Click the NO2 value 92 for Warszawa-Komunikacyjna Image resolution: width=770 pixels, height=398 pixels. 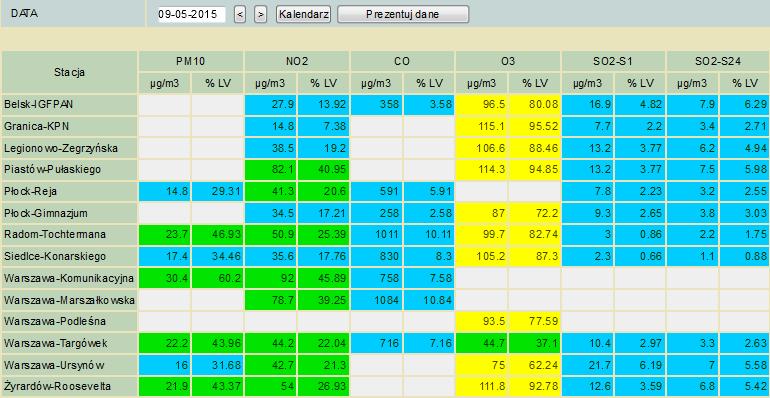(271, 278)
